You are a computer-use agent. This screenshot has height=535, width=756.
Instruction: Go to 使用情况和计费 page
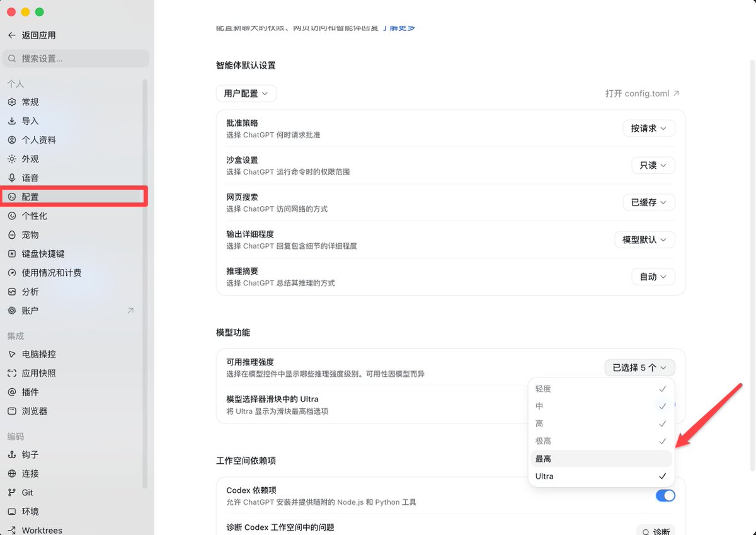click(72, 272)
